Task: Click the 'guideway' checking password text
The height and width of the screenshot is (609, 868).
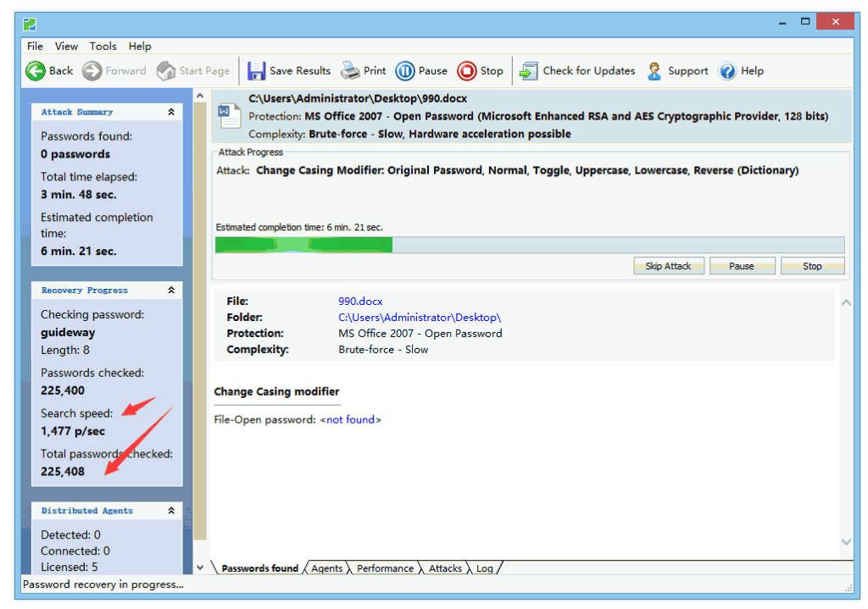Action: click(x=68, y=332)
